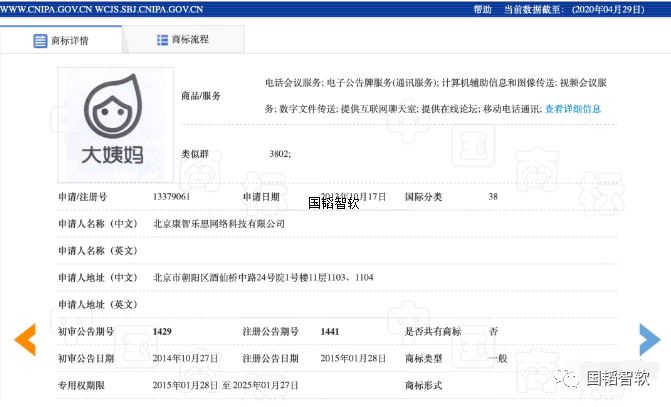This screenshot has width=671, height=407.
Task: Click the 注册公告期号 label
Action: tap(270, 331)
